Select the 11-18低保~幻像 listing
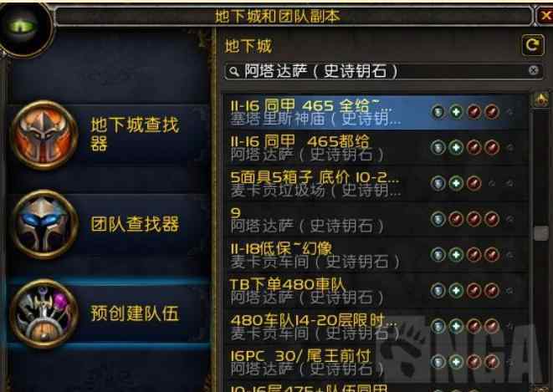 click(376, 255)
